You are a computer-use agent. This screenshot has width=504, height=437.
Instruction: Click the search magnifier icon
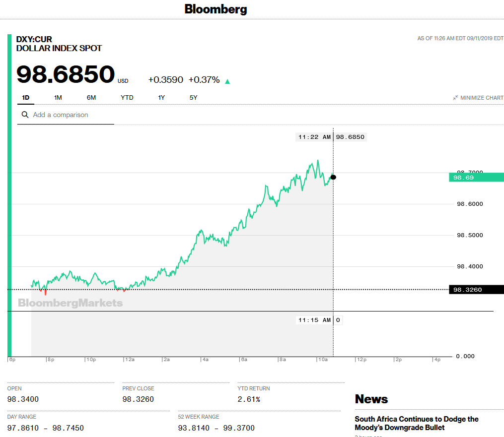tap(25, 115)
